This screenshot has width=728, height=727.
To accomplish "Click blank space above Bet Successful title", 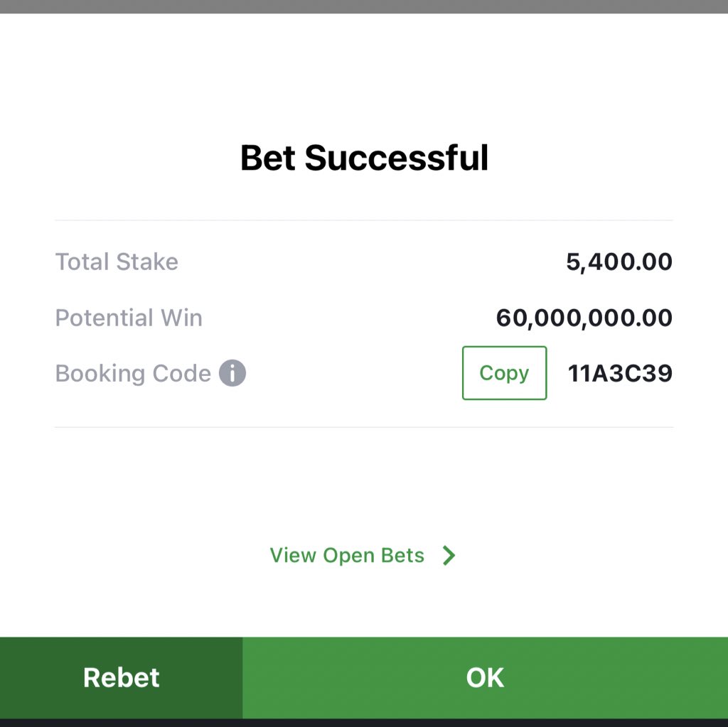I will [364, 75].
